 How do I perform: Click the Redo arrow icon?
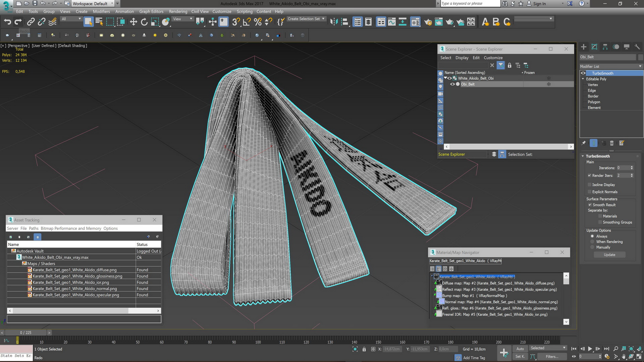pyautogui.click(x=18, y=22)
